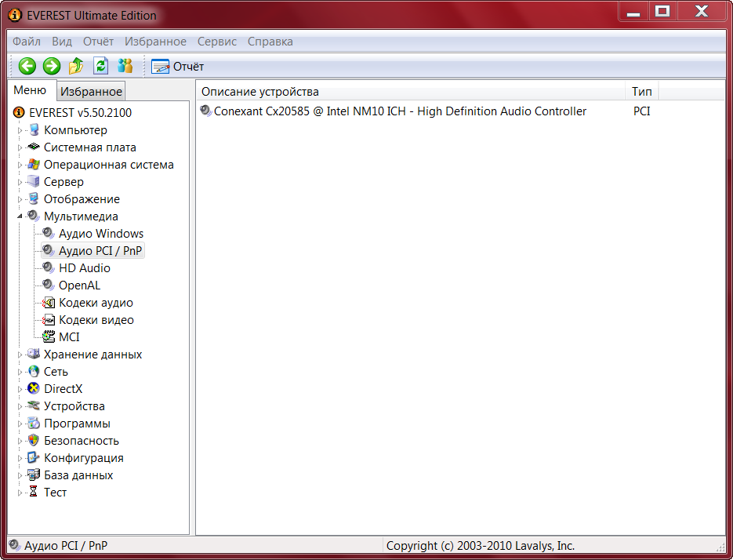Open the Сервис menu

click(217, 42)
